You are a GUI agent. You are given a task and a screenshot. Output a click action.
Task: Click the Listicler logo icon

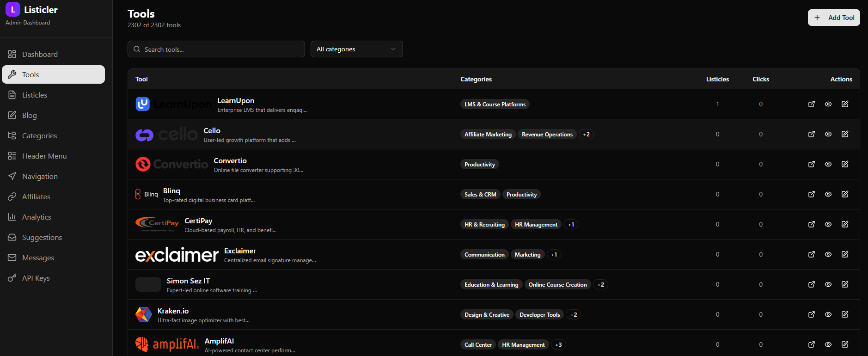click(12, 9)
